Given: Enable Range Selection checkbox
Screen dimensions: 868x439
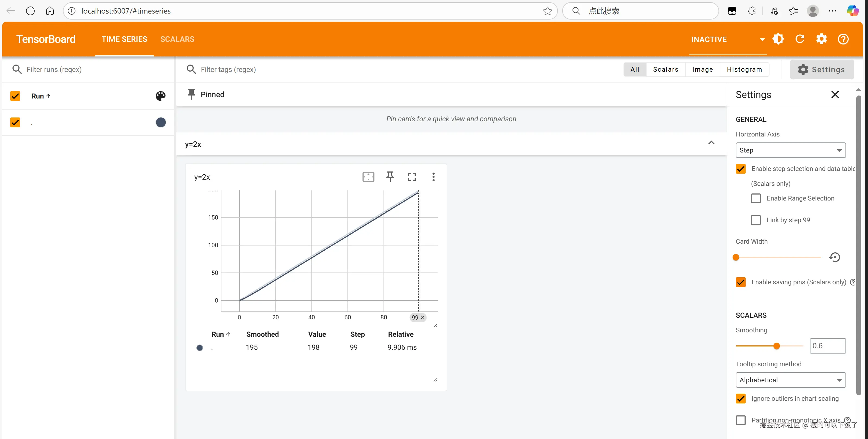Looking at the screenshot, I should tap(756, 198).
